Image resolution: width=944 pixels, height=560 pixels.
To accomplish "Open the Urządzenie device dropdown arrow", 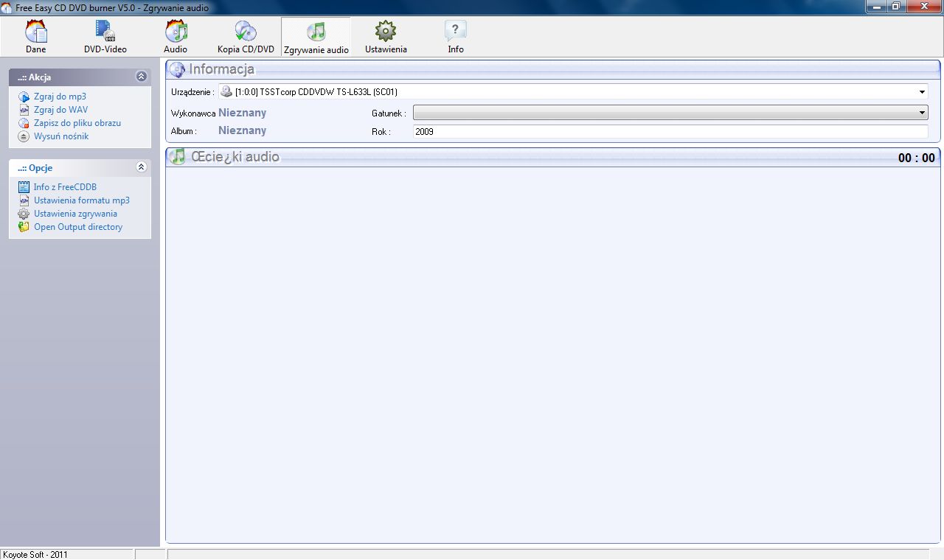I will click(922, 92).
